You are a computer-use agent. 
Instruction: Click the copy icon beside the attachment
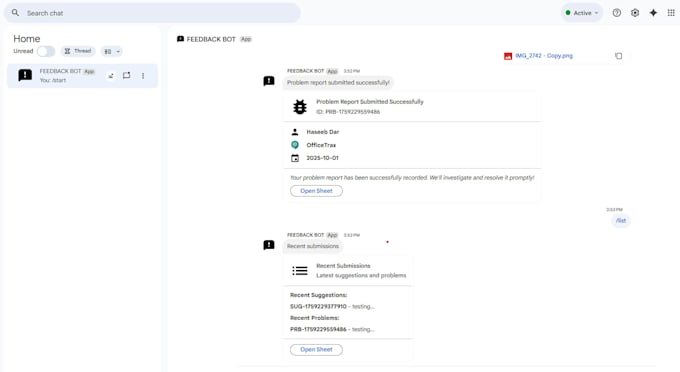coord(618,55)
